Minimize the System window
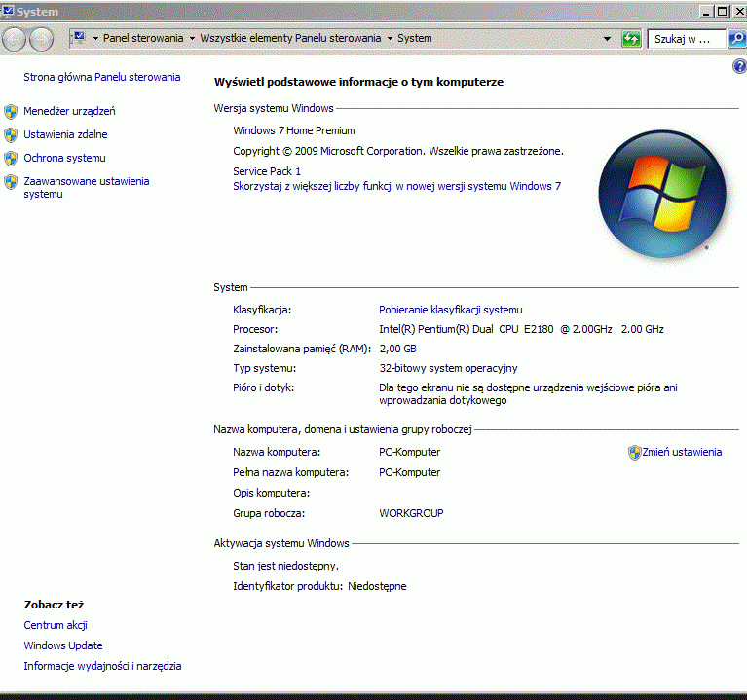The image size is (747, 700). click(706, 12)
